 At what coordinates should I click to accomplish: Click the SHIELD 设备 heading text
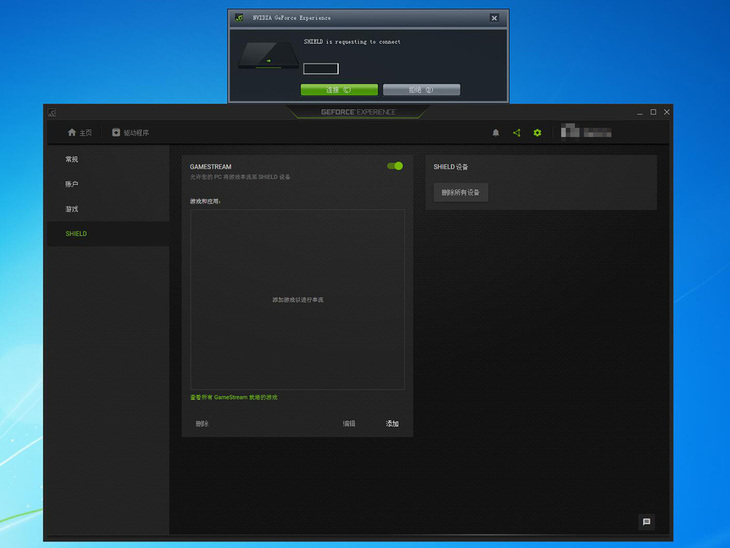point(451,167)
